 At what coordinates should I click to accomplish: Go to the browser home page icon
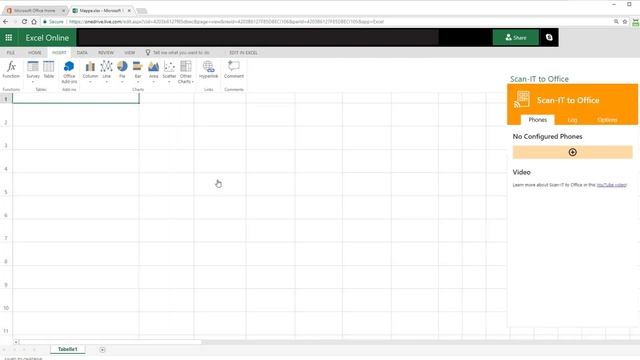pos(34,21)
